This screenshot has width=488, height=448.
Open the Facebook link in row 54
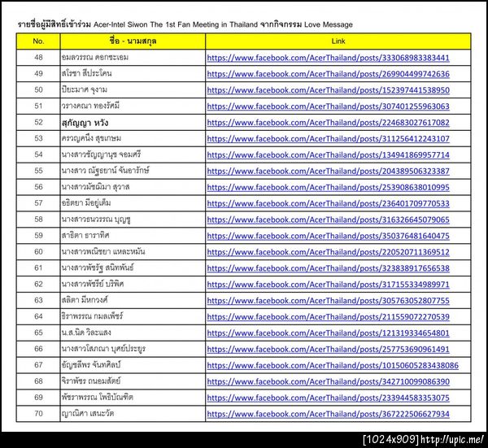[328, 155]
